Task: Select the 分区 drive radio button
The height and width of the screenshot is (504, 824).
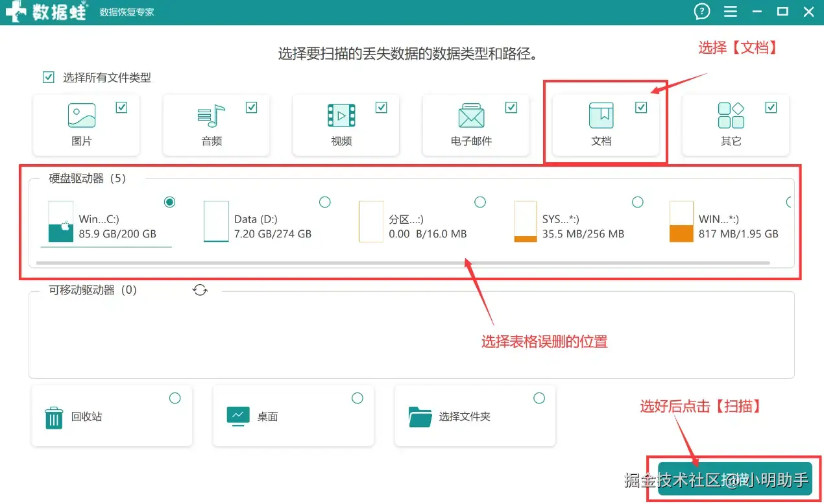Action: 480,202
